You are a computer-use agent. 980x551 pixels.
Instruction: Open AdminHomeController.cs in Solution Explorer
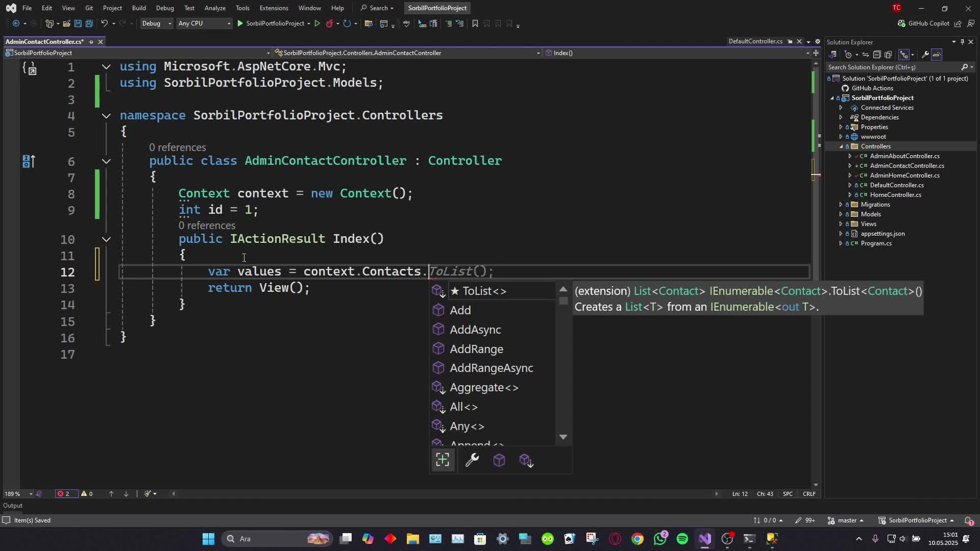point(904,176)
